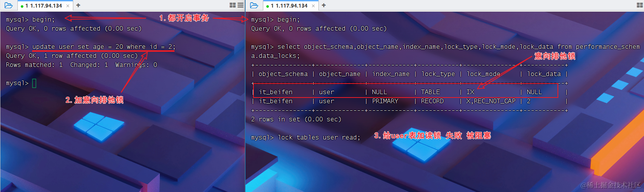Click the 'select object_schema,object_name' query line
Screen dimensions: 644x192
coord(445,46)
